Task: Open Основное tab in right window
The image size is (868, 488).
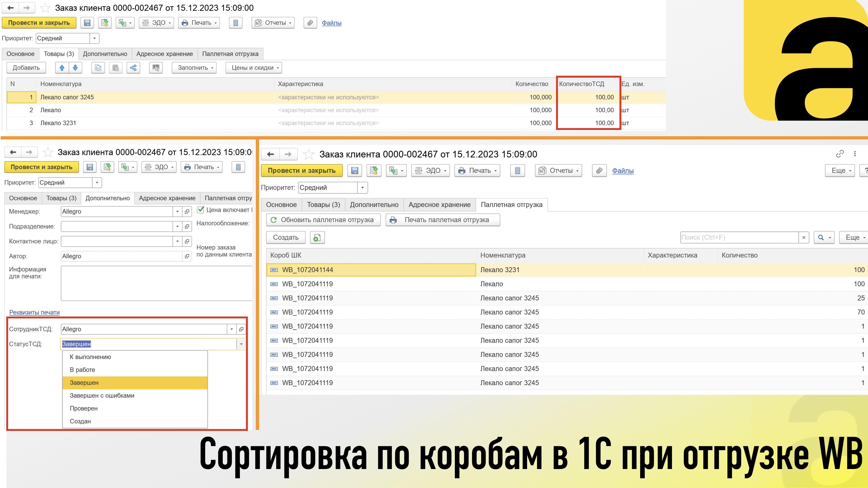Action: pos(281,205)
